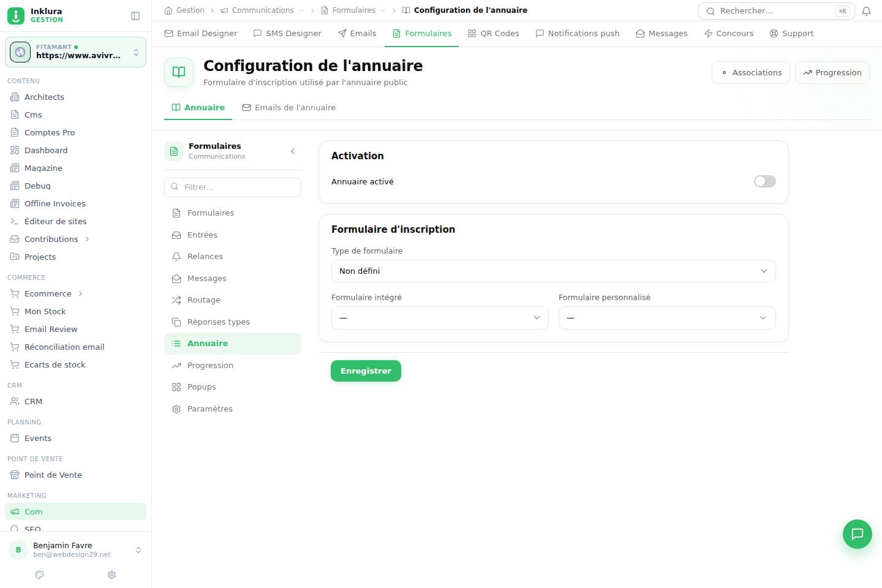Toggle the Annuaire activé switch
Viewport: 882px width, 588px height.
click(764, 181)
